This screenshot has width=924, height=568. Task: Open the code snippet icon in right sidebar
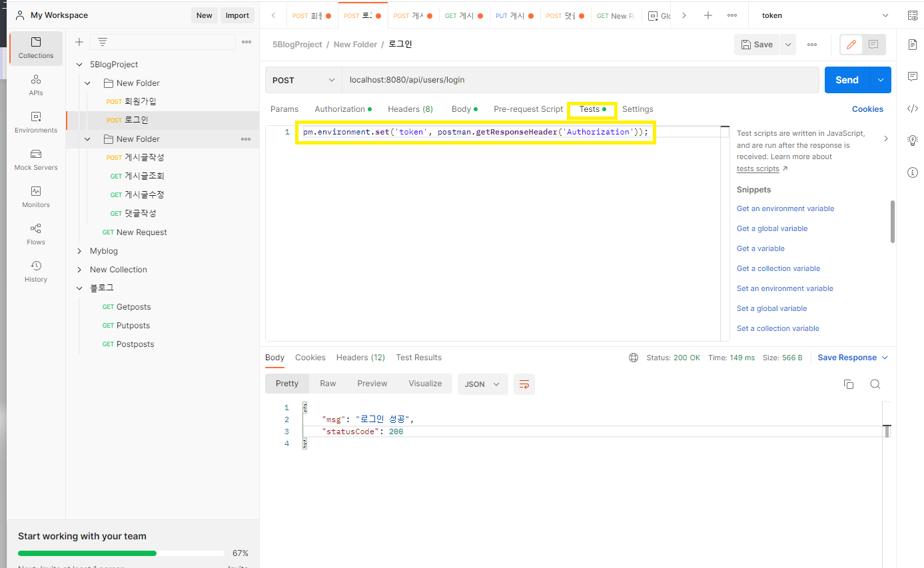pos(913,109)
